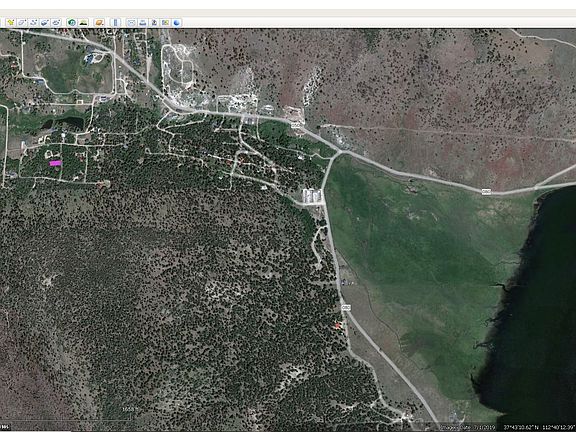Open the planets switcher dropdown
The width and height of the screenshot is (576, 432).
[x=99, y=22]
